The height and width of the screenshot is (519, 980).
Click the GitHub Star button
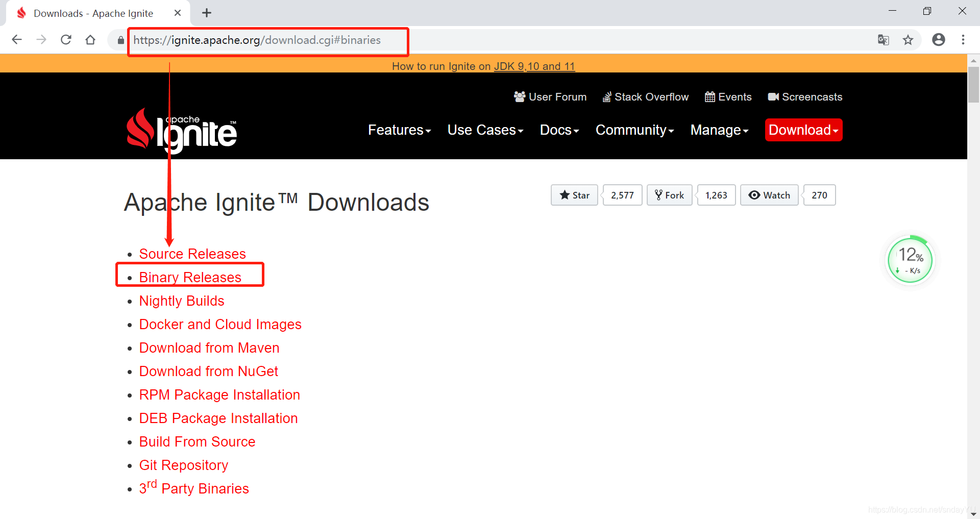click(x=574, y=195)
